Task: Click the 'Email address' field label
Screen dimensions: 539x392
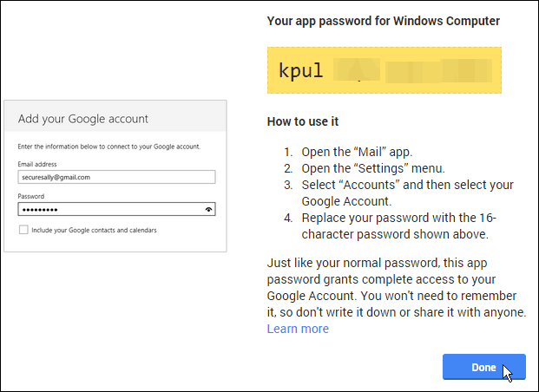Action: 37,164
